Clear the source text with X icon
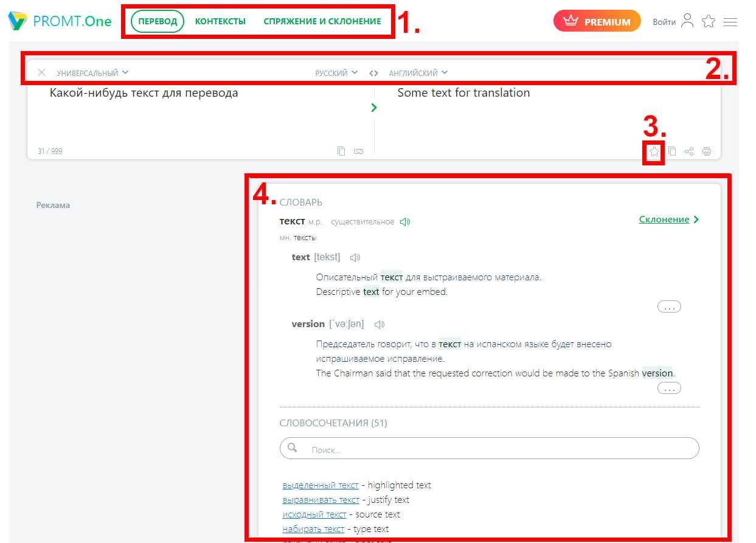 [41, 73]
